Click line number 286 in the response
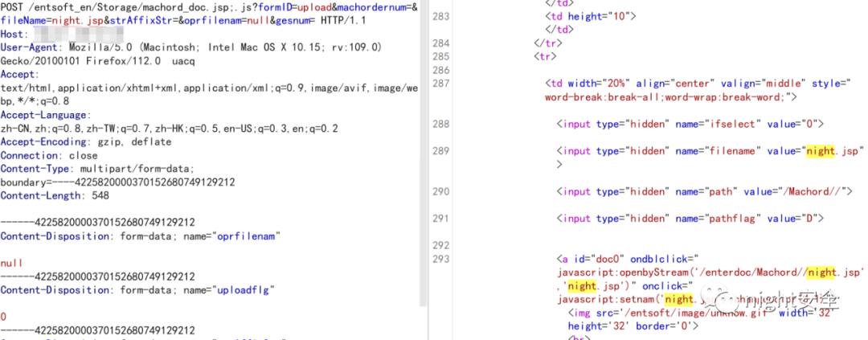868x340 pixels. (441, 70)
